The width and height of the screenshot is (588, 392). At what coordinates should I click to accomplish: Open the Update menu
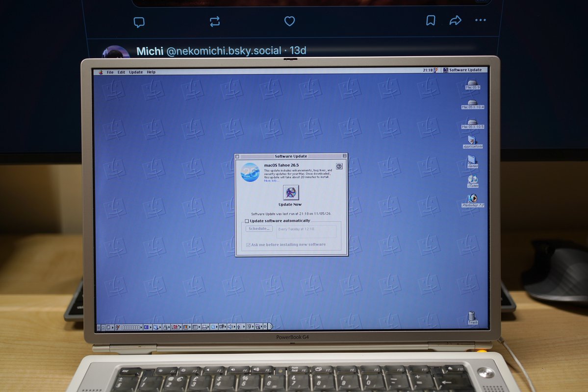[x=136, y=73]
